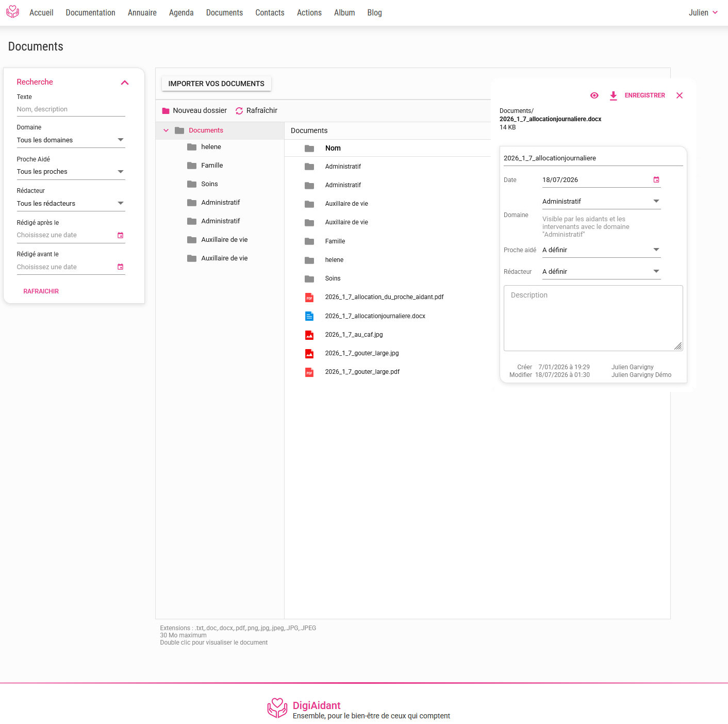Select PDF icon of 2026_1_7_allocation_du_proche_aidant.pdf
728x724 pixels.
click(x=309, y=298)
